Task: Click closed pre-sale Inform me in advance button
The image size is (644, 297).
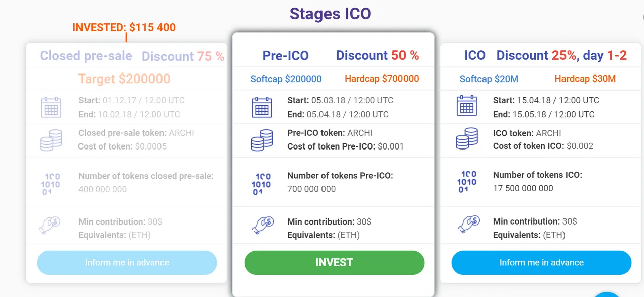Action: [x=127, y=263]
